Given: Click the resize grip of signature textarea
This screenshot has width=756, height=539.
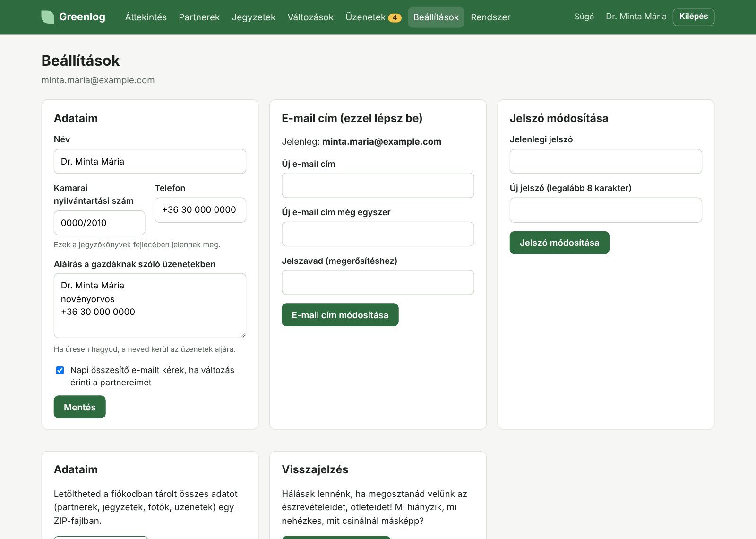Looking at the screenshot, I should pos(243,335).
